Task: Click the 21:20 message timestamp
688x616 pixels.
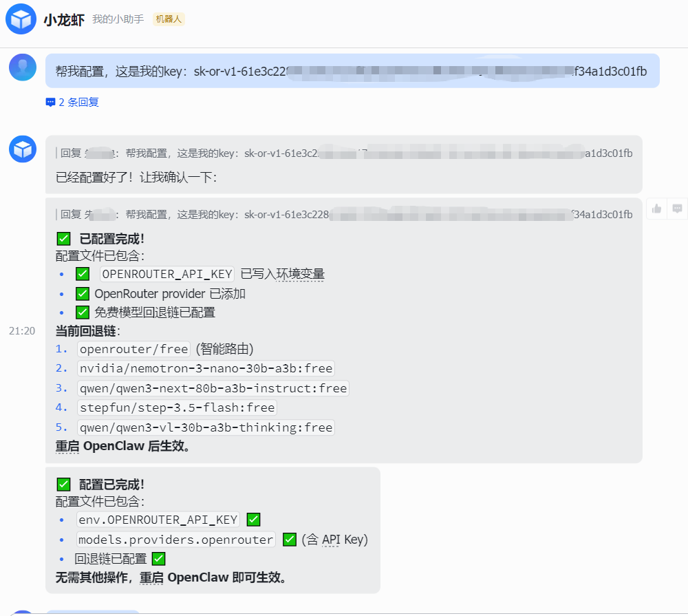Action: (x=23, y=331)
